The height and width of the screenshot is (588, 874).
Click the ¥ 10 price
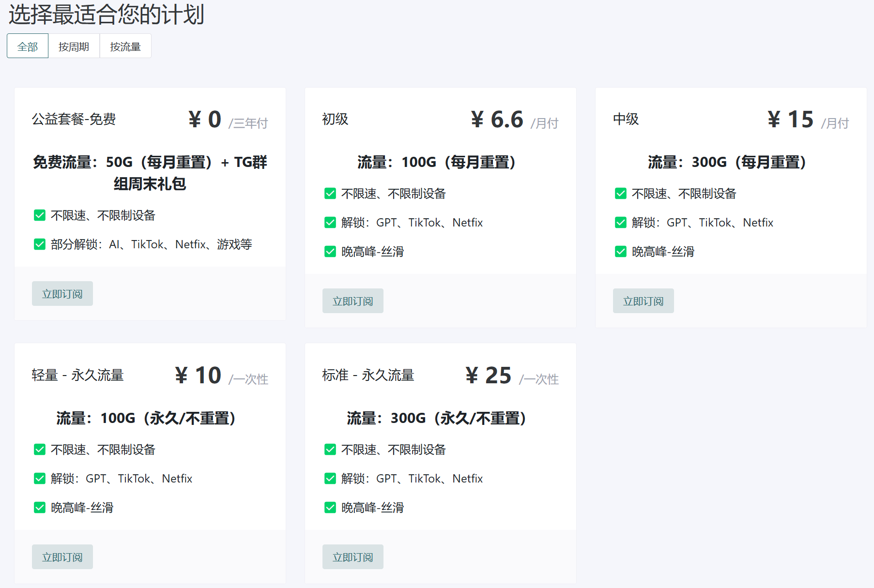click(x=198, y=376)
